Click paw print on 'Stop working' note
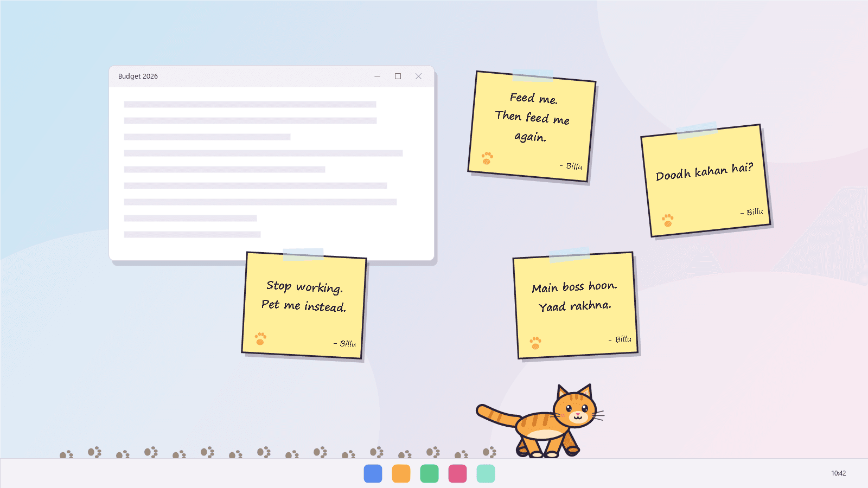Screen dimensions: 868x488 point(260,338)
